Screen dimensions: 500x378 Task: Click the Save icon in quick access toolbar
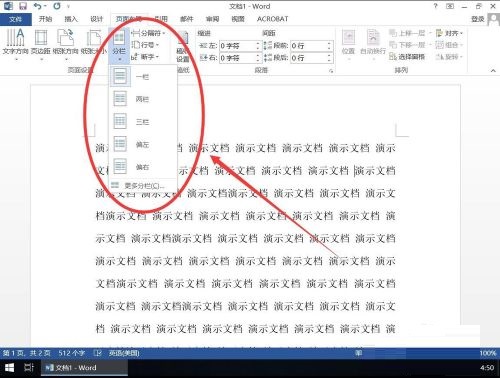coord(23,6)
